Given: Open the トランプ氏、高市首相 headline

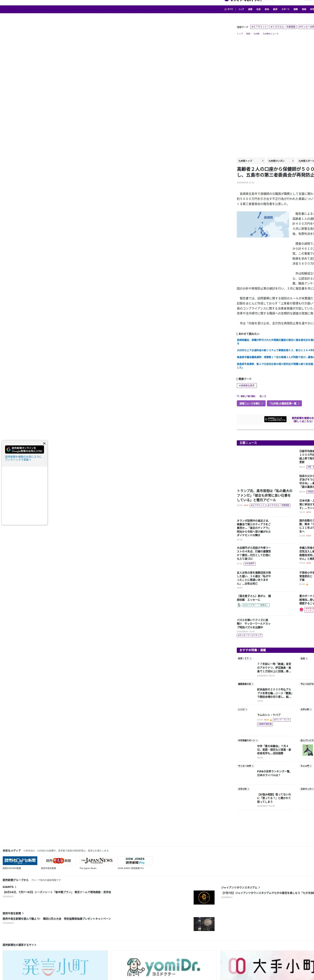Looking at the screenshot, I should 264,495.
